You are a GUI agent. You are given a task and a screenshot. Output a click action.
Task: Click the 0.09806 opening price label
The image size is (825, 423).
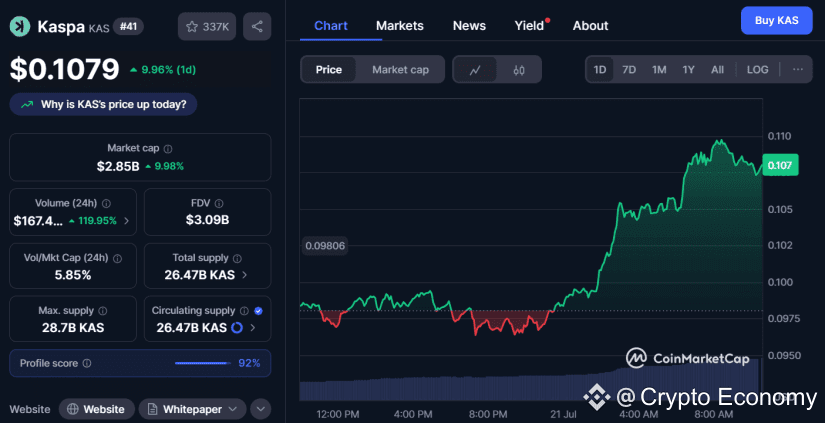point(325,246)
